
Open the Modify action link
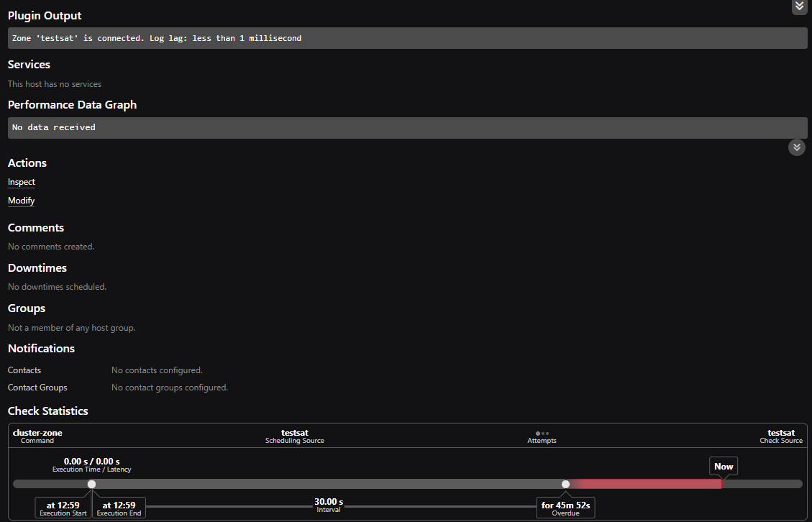click(x=22, y=201)
